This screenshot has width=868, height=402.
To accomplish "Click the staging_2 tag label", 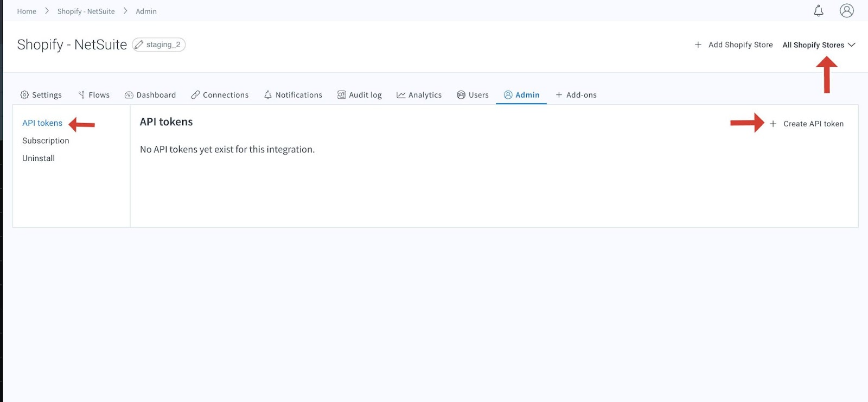I will 163,44.
